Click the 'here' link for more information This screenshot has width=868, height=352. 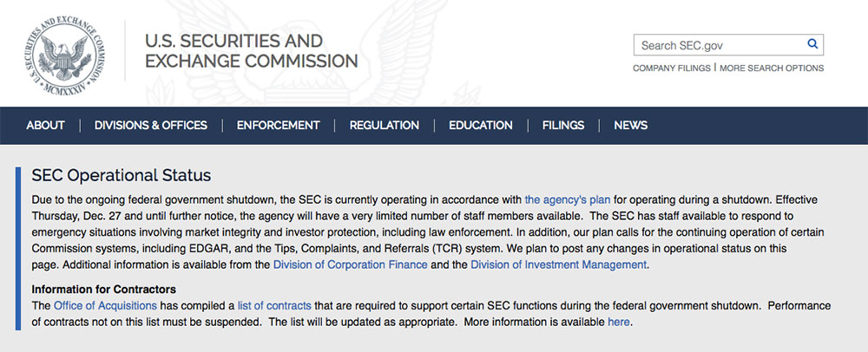point(618,322)
